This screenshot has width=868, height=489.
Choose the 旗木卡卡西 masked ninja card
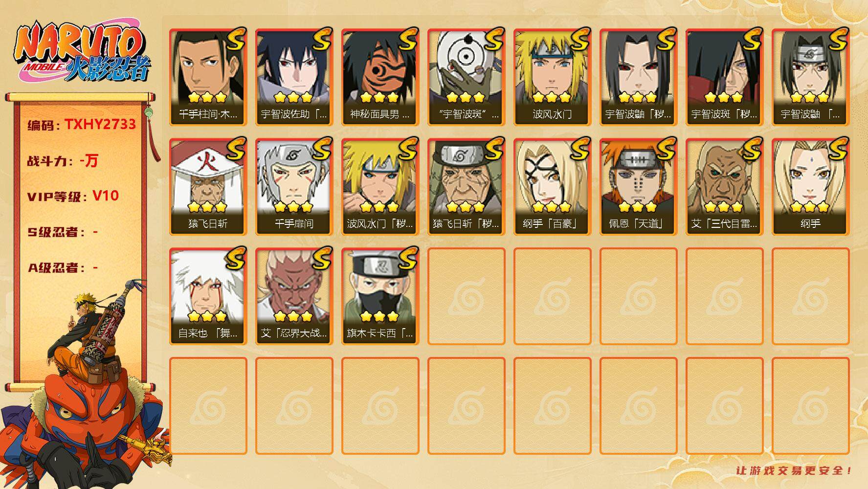click(380, 296)
